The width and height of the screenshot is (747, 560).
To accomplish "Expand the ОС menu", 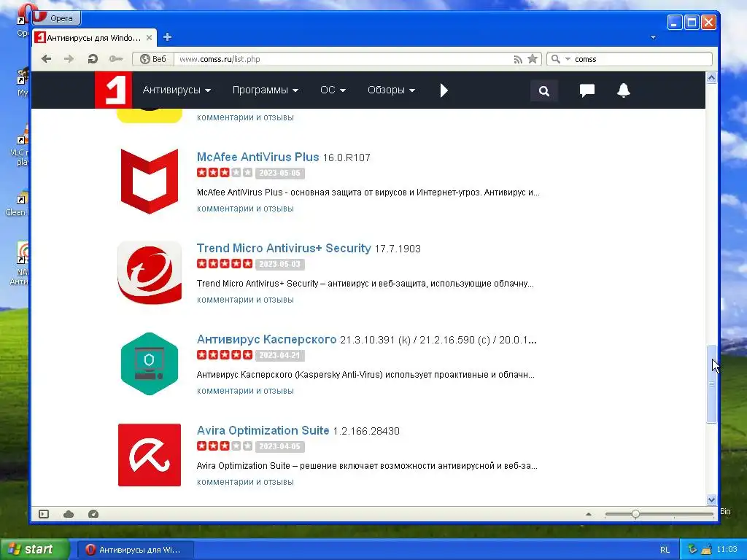I will [x=333, y=90].
